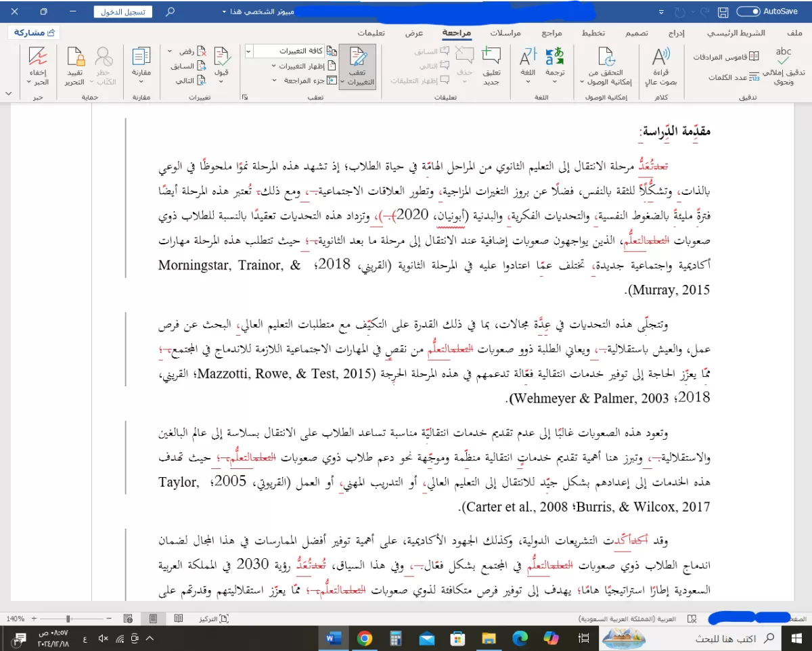
Task: Start Read Aloud (قراءة بصوت عالٍ)
Action: click(660, 66)
